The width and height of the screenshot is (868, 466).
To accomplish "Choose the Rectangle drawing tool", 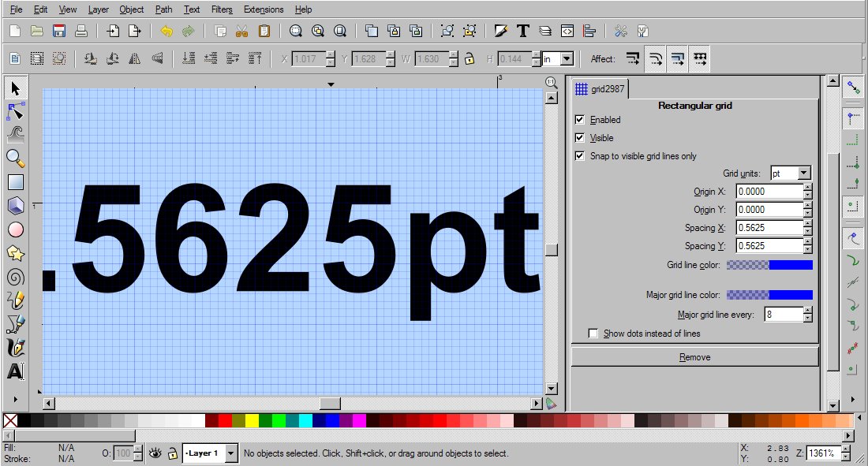I will 15,182.
